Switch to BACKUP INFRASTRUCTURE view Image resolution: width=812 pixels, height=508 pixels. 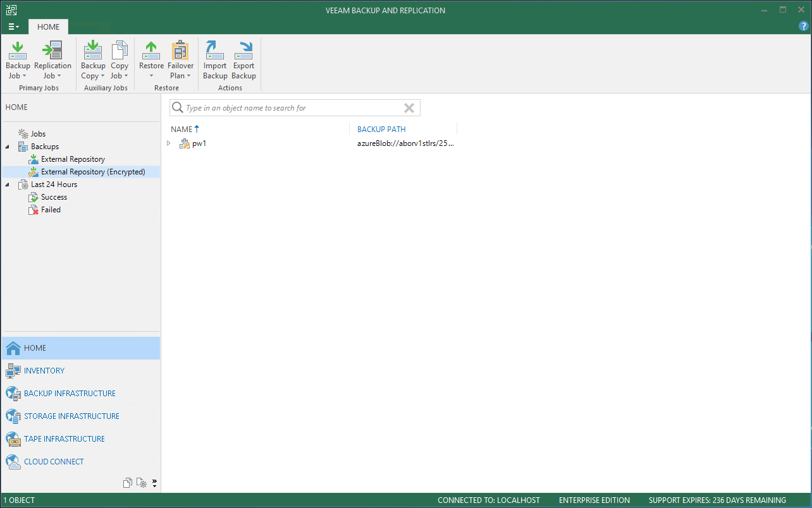[80, 394]
